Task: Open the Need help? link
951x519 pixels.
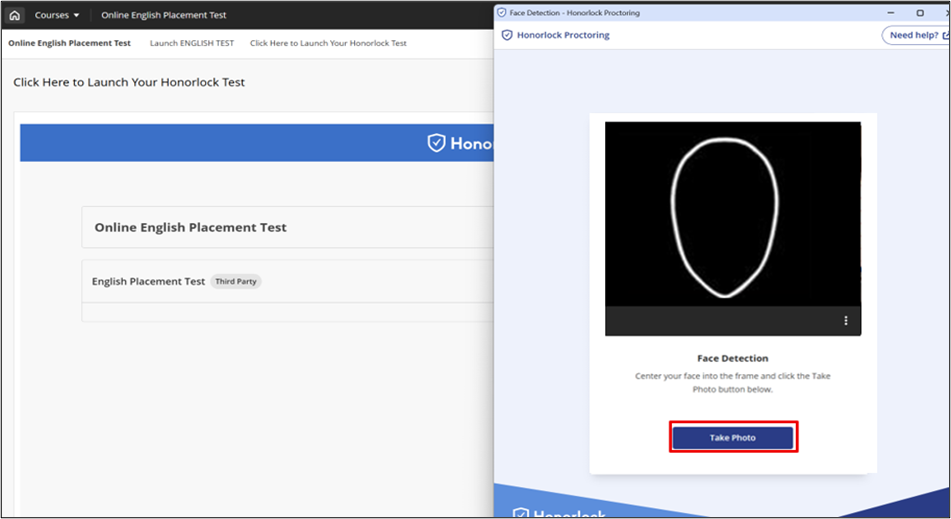Action: click(x=914, y=35)
